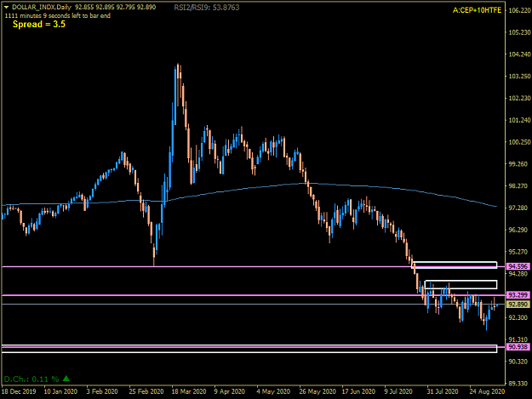Viewport: 532px width, 399px height.
Task: Click the OHLC values 92.855 92.895 92.795 92.890
Action: pos(116,7)
